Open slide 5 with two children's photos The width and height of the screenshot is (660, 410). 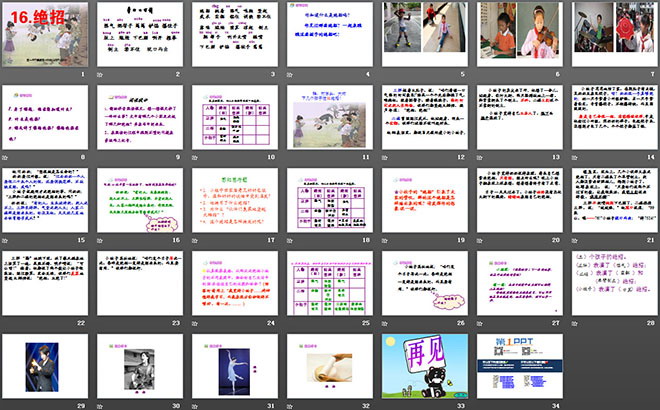point(423,36)
